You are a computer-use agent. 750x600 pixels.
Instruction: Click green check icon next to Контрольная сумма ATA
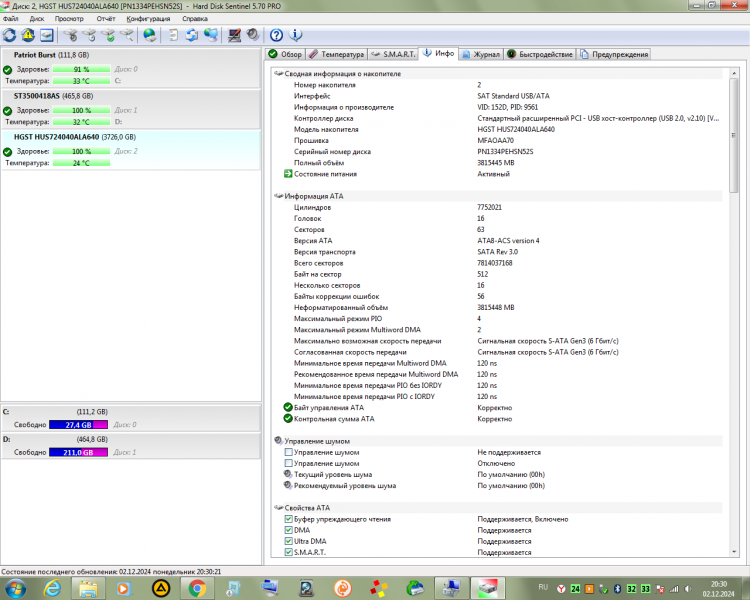click(288, 419)
